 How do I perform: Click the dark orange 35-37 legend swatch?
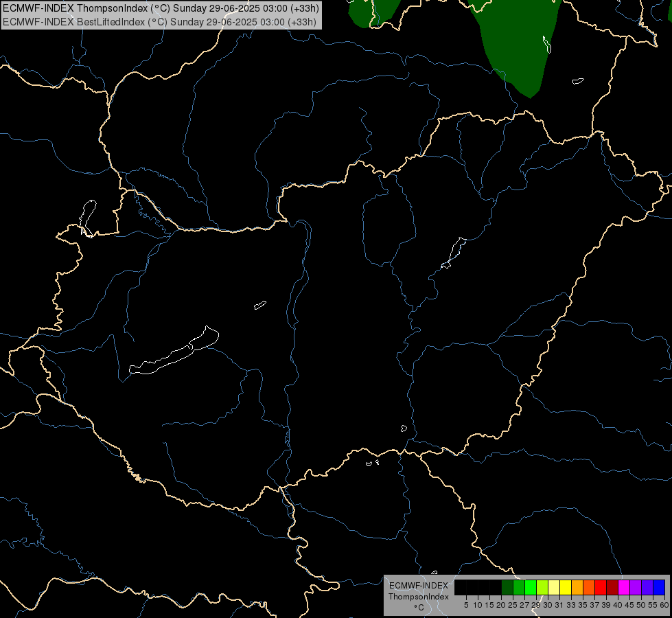(589, 588)
